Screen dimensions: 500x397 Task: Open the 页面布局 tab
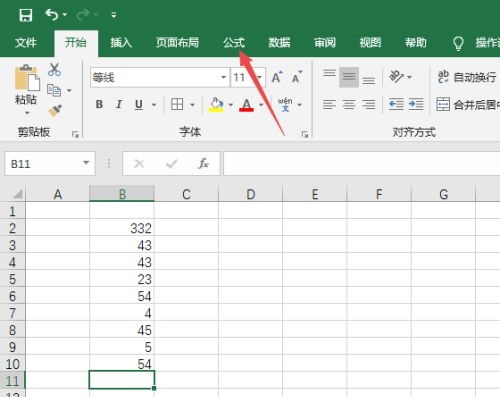point(177,43)
